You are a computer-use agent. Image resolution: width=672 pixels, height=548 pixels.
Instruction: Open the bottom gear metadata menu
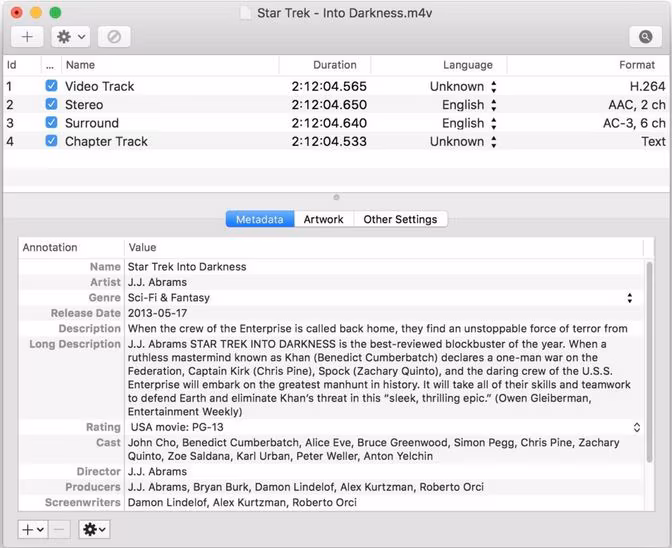tap(94, 530)
